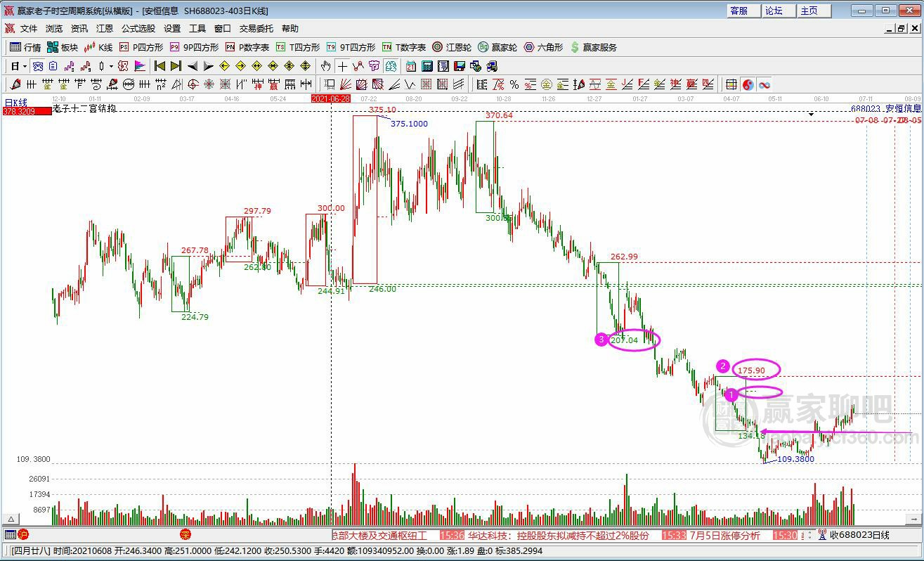Open the 9T四方形 tool
Image resolution: width=924 pixels, height=561 pixels.
point(351,47)
